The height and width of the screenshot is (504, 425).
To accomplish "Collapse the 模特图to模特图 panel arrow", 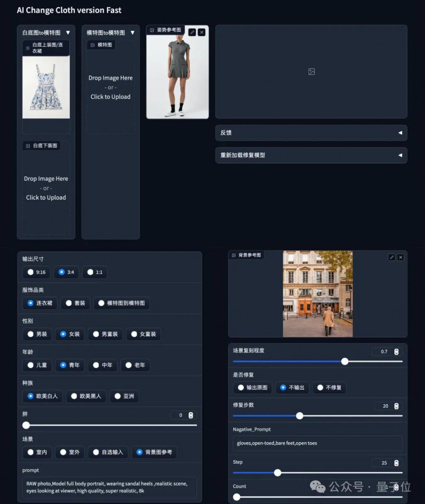I will pyautogui.click(x=132, y=32).
